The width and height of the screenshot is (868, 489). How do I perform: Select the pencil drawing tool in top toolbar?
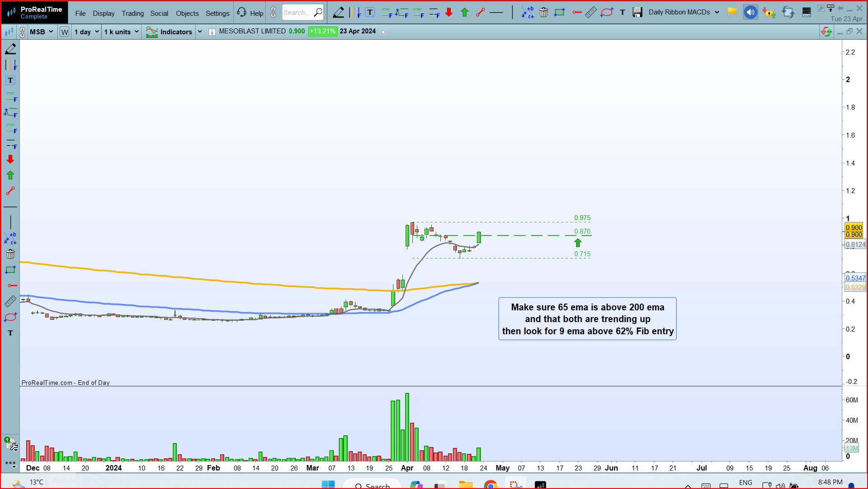[338, 13]
